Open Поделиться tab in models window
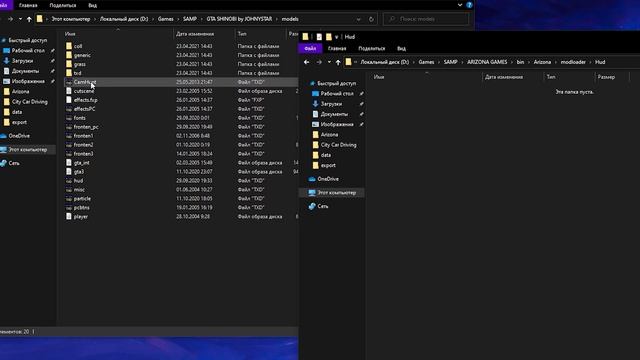The width and height of the screenshot is (640, 360). [x=63, y=5]
